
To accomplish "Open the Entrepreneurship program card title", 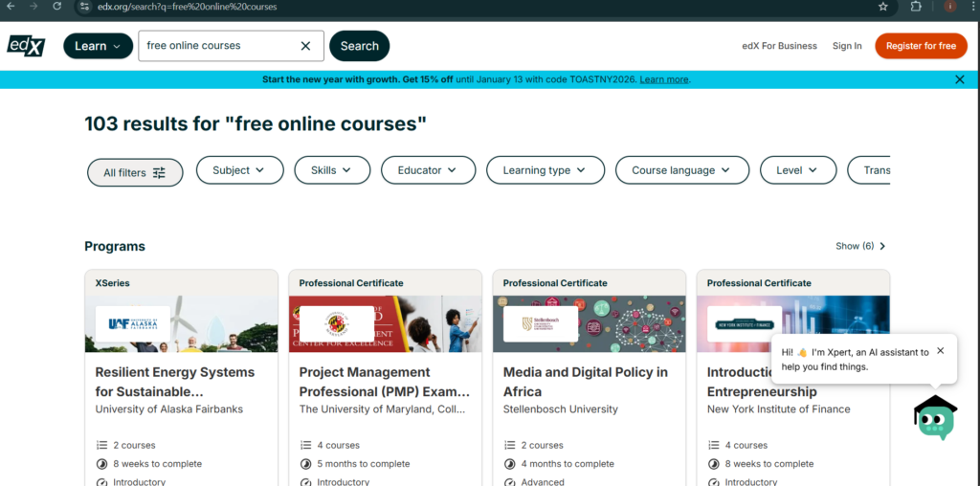I will pyautogui.click(x=762, y=391).
